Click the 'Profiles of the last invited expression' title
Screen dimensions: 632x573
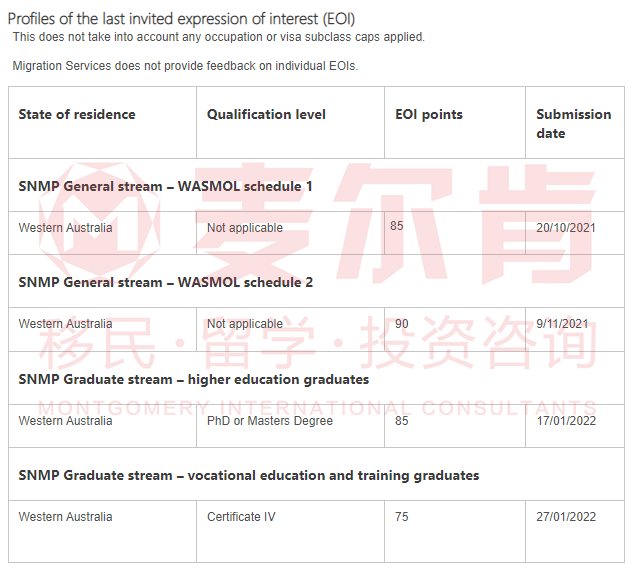coord(181,19)
